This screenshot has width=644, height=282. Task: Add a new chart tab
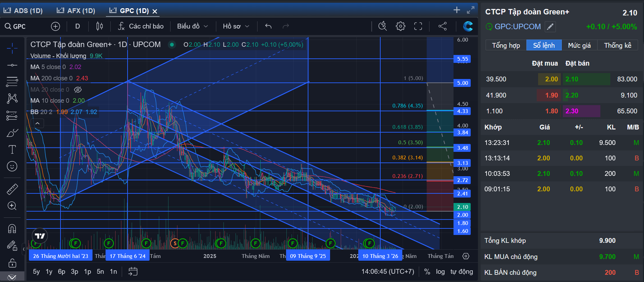click(x=457, y=10)
